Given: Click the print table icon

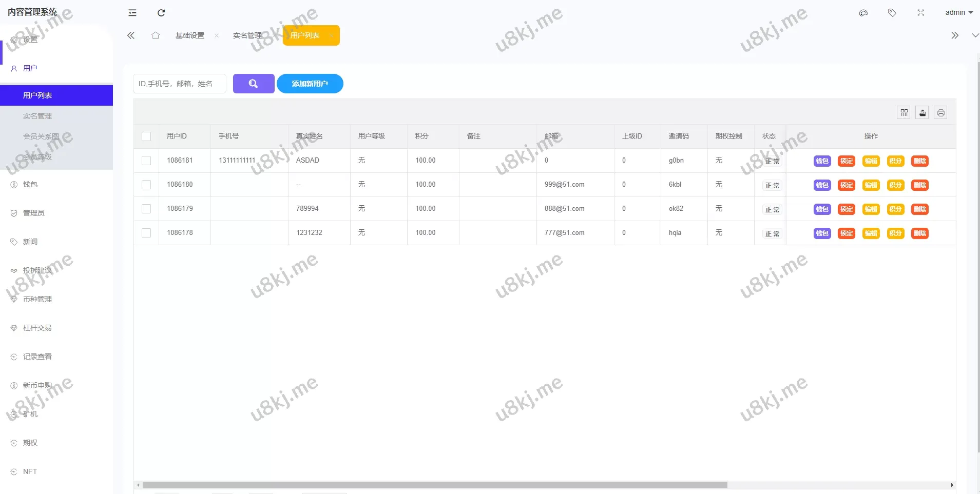Looking at the screenshot, I should pyautogui.click(x=940, y=113).
